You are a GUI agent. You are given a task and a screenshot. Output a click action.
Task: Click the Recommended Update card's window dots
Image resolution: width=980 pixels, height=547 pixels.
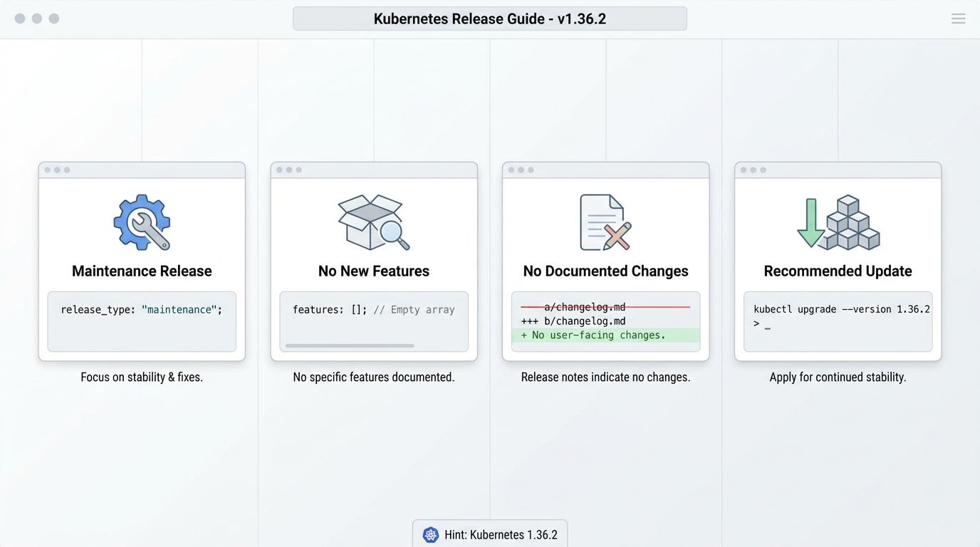753,170
